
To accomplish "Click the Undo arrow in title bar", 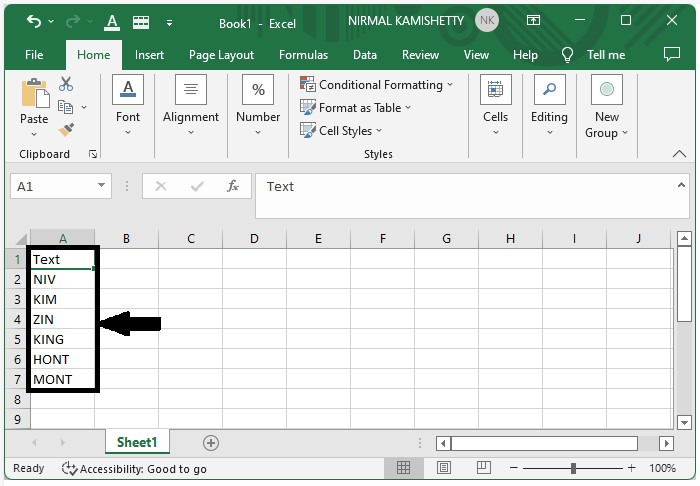I will click(34, 21).
